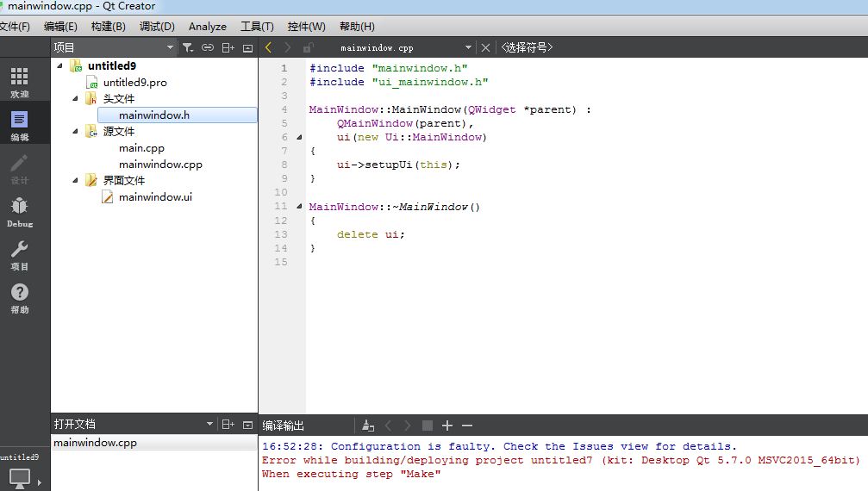This screenshot has height=491, width=868.
Task: Click the filter tree icon in project panel
Action: (x=188, y=48)
